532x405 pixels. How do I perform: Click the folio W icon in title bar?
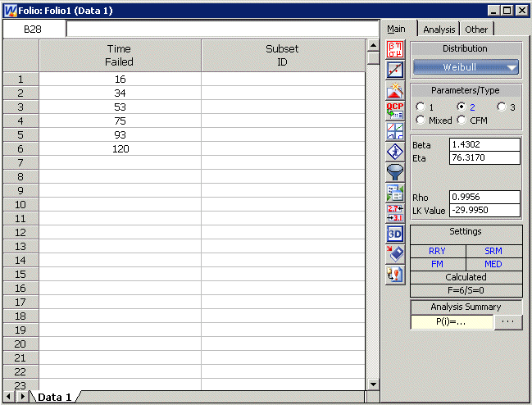tap(10, 11)
